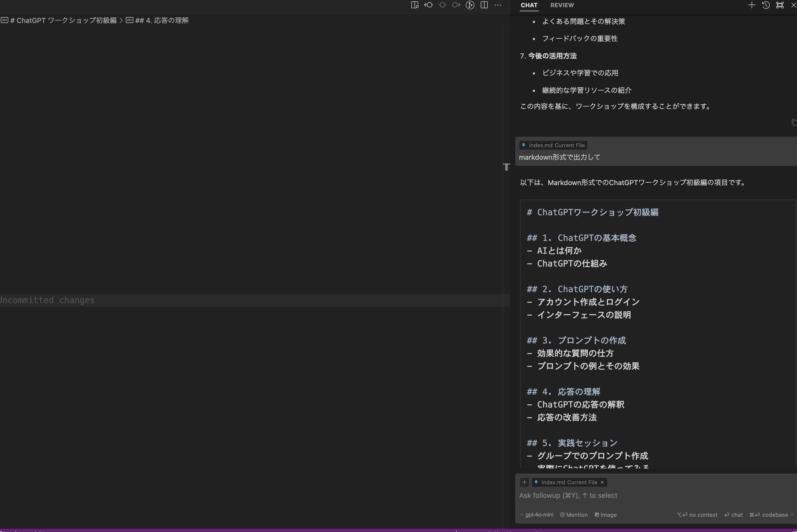Open breadcrumb section '## 4. 応答の理解'
This screenshot has height=532, width=797.
(x=162, y=20)
